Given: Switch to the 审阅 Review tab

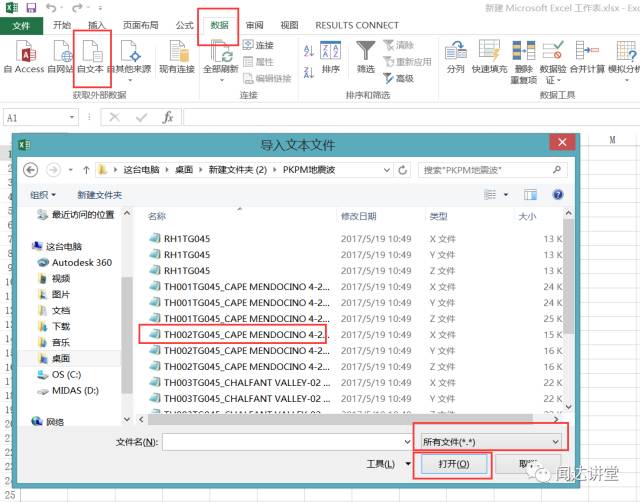Looking at the screenshot, I should coord(255,25).
